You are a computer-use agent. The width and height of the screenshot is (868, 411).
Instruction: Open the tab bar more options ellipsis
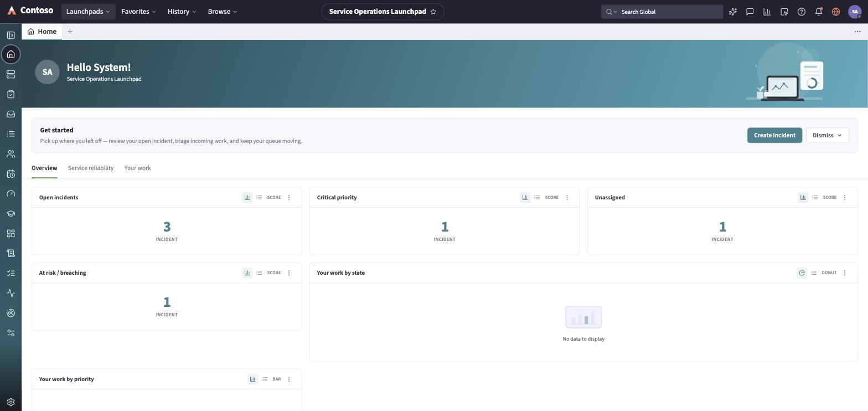pos(857,32)
